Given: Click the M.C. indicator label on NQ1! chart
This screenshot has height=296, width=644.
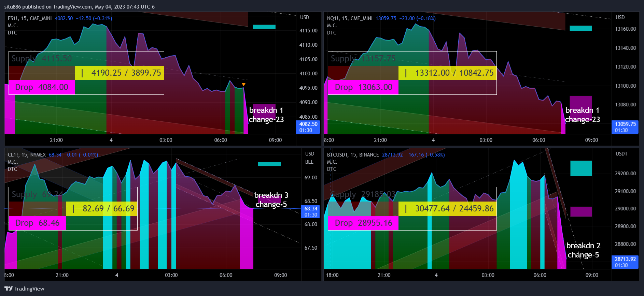Looking at the screenshot, I should 332,26.
